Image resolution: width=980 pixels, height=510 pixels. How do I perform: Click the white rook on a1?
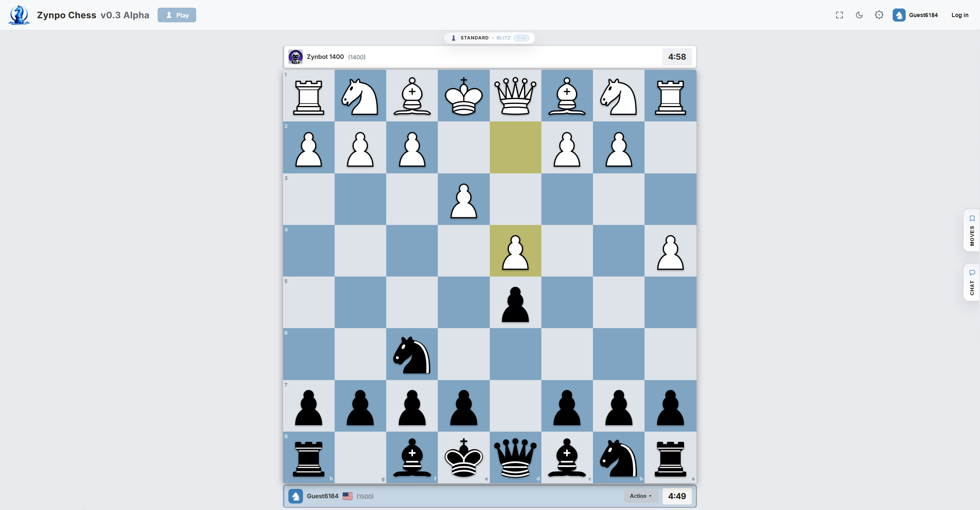(671, 96)
